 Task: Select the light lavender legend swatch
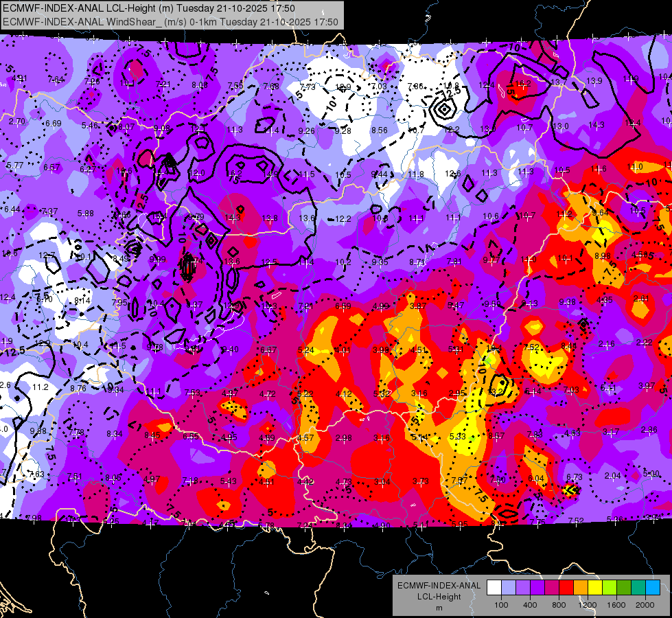point(509,588)
